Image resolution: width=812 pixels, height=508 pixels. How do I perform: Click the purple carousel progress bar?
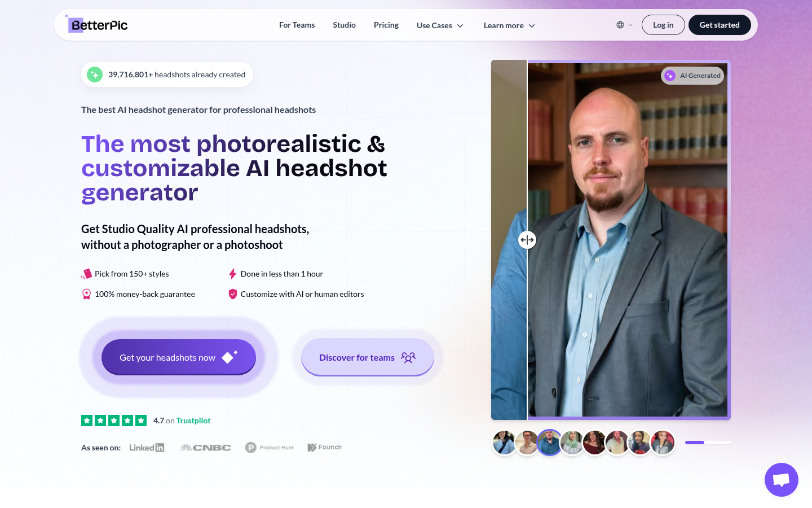coord(708,443)
